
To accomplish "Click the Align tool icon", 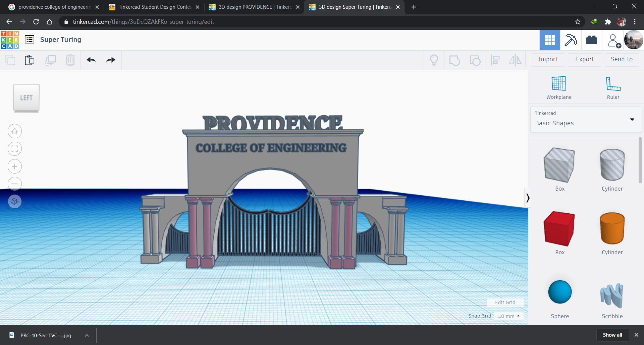I will coord(495,60).
